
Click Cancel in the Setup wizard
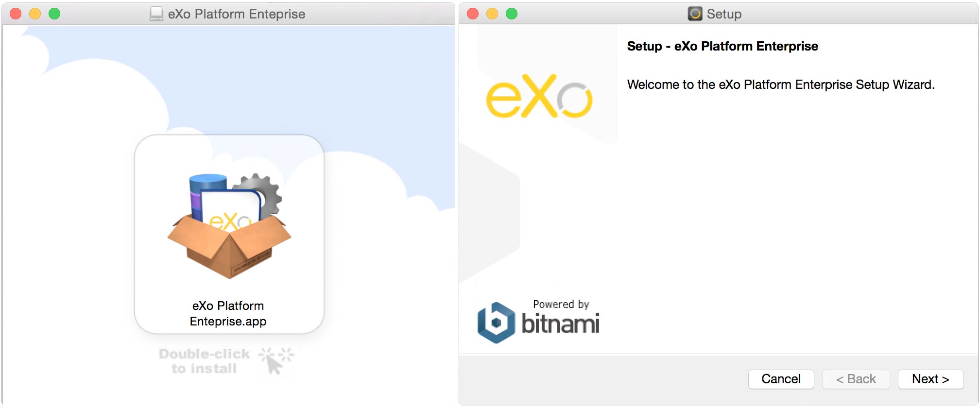pyautogui.click(x=781, y=379)
